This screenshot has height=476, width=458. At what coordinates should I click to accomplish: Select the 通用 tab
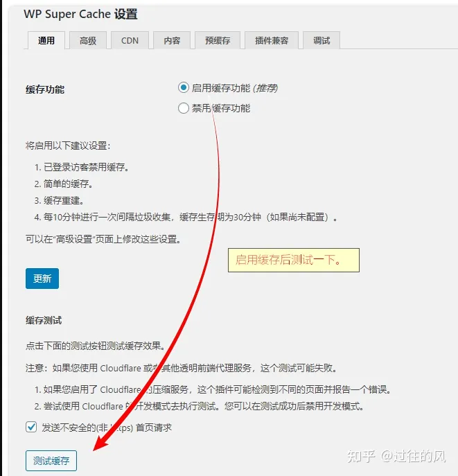(46, 40)
